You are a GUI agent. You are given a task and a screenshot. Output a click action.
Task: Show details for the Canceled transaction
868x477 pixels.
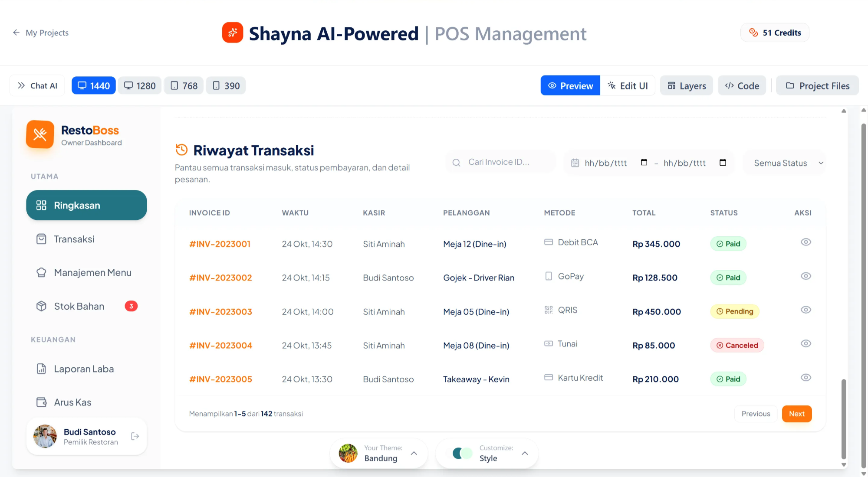click(806, 343)
